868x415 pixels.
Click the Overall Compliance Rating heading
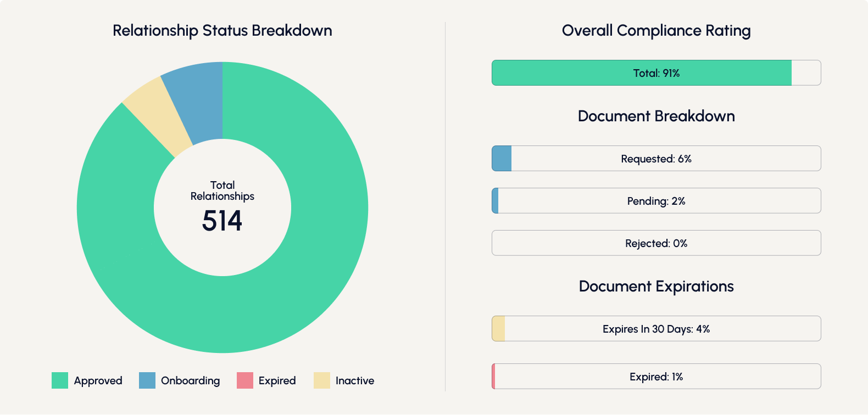656,31
